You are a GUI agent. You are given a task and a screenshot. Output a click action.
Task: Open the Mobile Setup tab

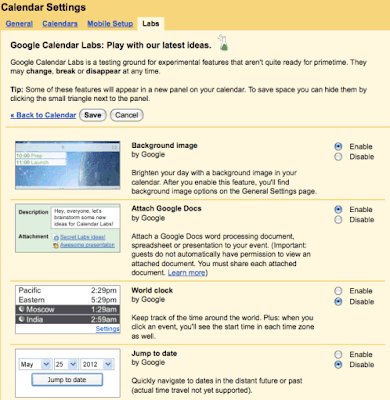coord(110,24)
